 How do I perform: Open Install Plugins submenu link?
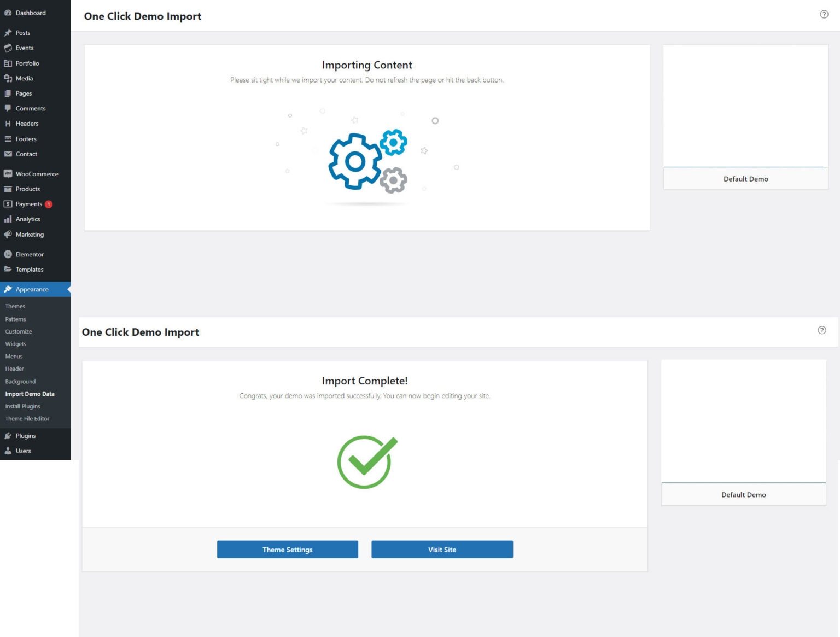[x=22, y=406]
